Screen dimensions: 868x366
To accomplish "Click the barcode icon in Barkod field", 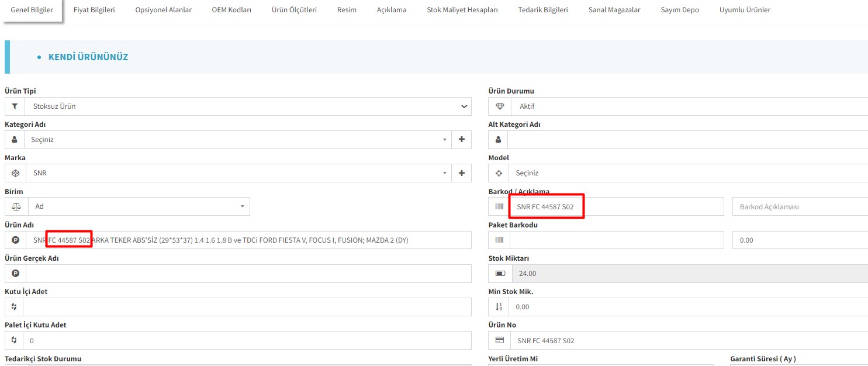I will 499,206.
